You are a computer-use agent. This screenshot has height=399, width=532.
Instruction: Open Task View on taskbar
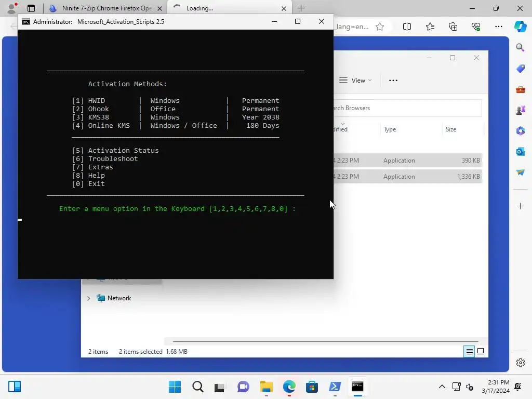point(220,387)
